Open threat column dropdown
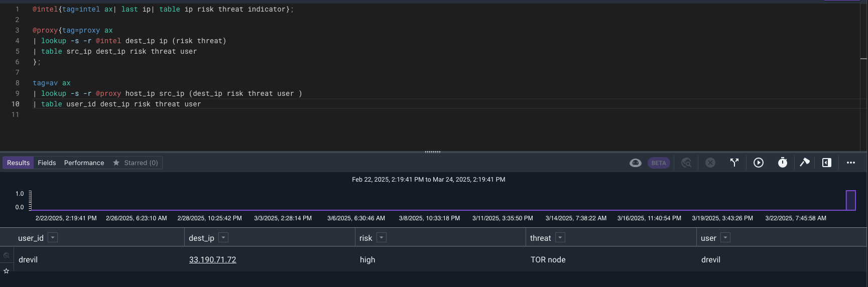Screen dimensions: 868x287 (560, 237)
